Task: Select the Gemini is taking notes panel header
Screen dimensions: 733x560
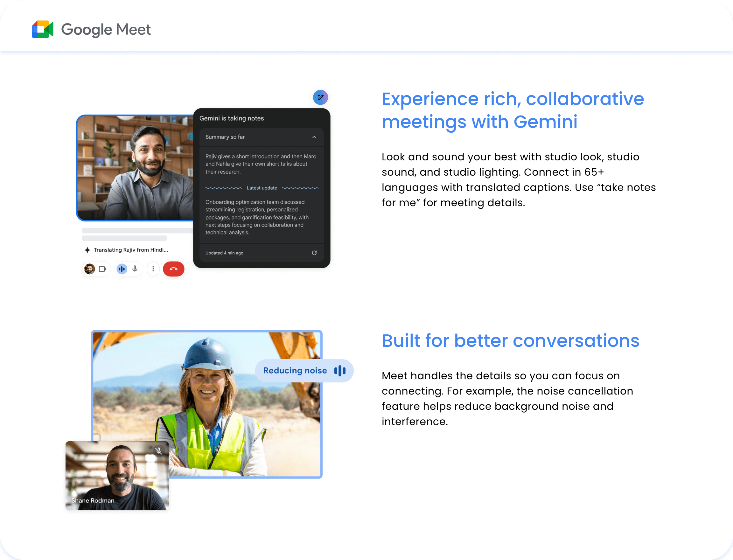Action: click(232, 118)
